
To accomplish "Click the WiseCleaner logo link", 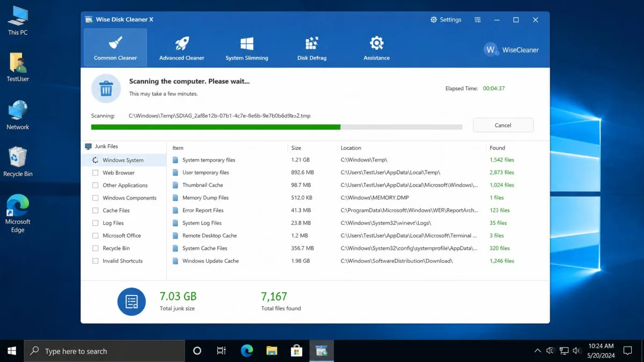I will (511, 50).
